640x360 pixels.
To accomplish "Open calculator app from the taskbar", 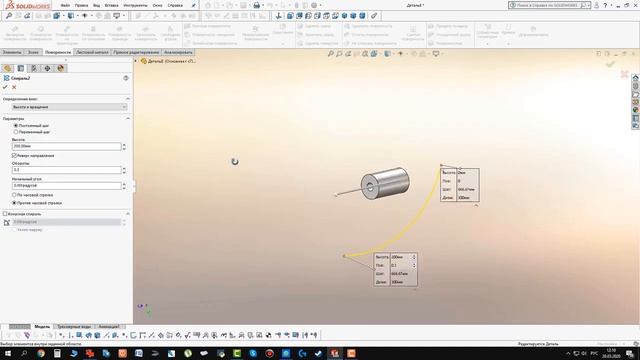I will tap(57, 353).
